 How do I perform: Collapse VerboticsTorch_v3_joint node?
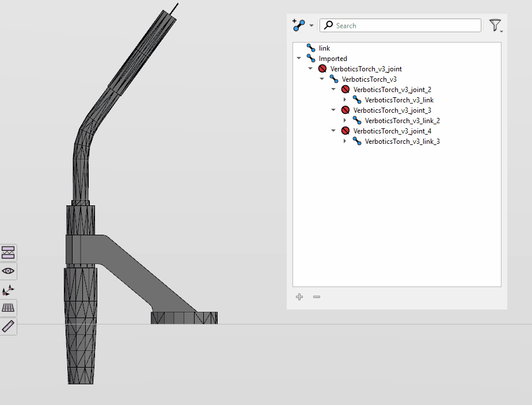[x=310, y=68]
